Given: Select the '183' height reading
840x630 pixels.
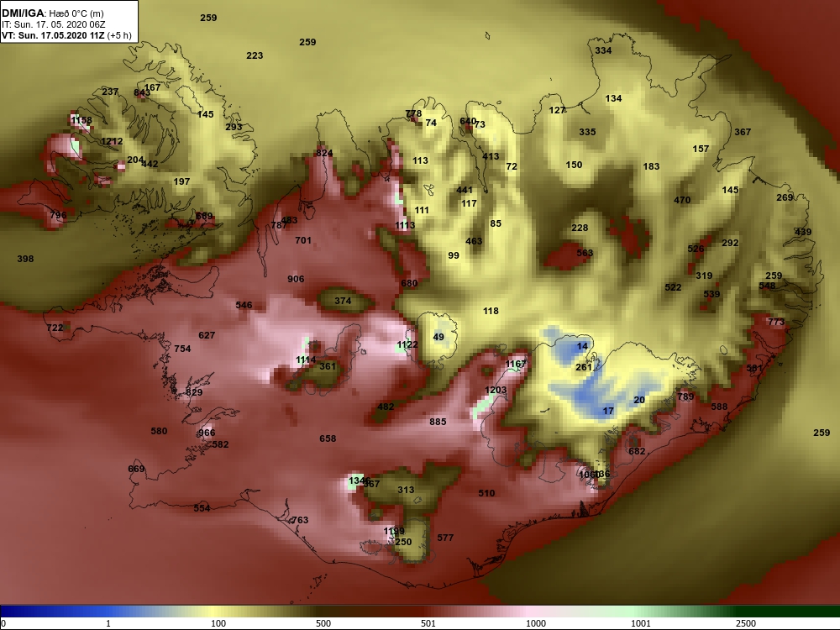Looking at the screenshot, I should pos(651,166).
